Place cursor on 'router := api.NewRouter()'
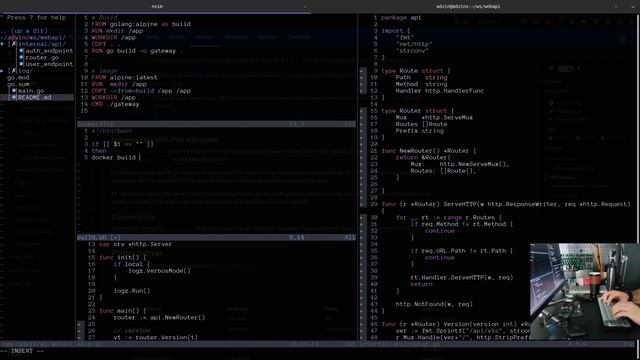Screen dimensions: 640x360 (159, 317)
